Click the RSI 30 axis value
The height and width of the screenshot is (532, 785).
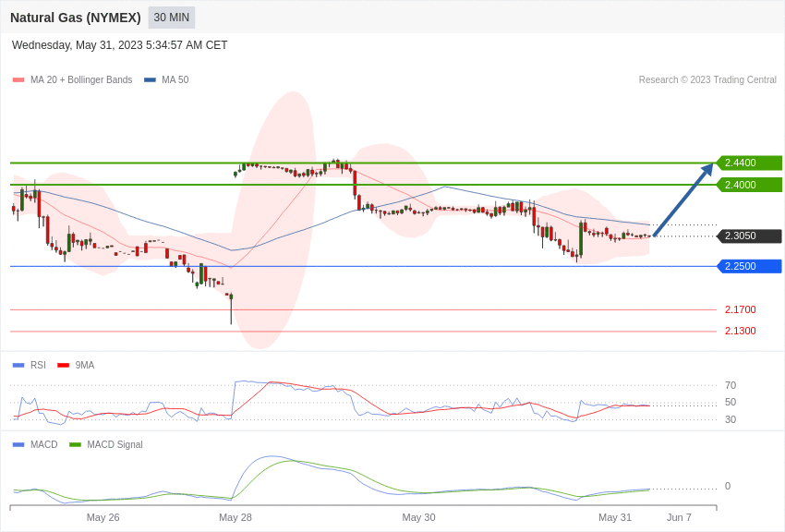tap(731, 419)
